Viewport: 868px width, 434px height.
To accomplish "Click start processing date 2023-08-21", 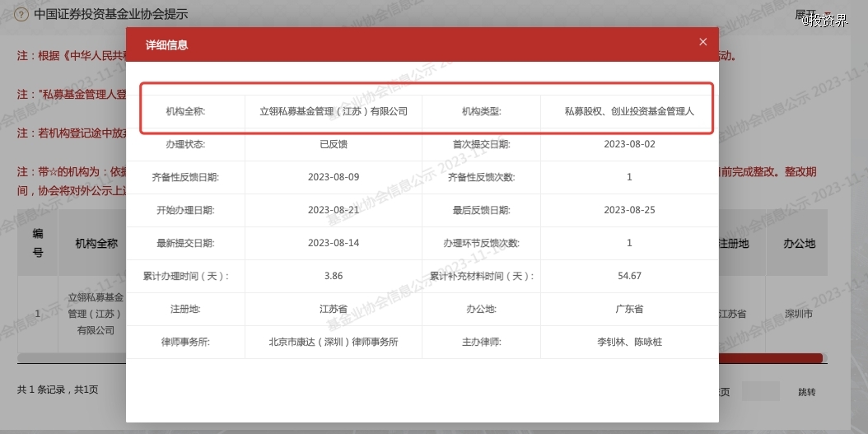I will [334, 210].
